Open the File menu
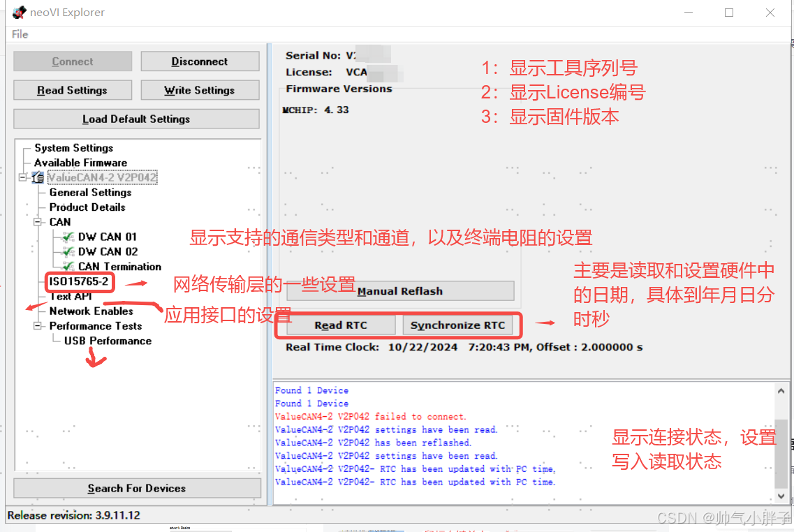Viewport: 794px width, 532px height. 20,34
